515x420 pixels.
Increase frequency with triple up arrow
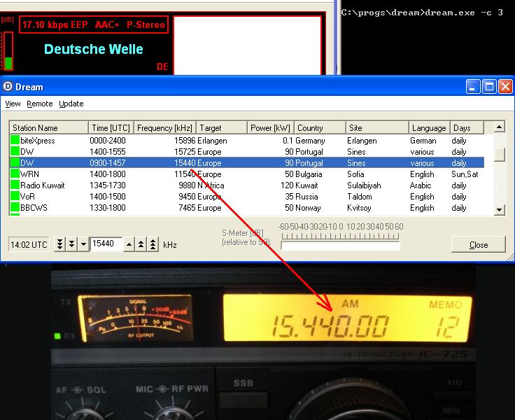[x=153, y=244]
